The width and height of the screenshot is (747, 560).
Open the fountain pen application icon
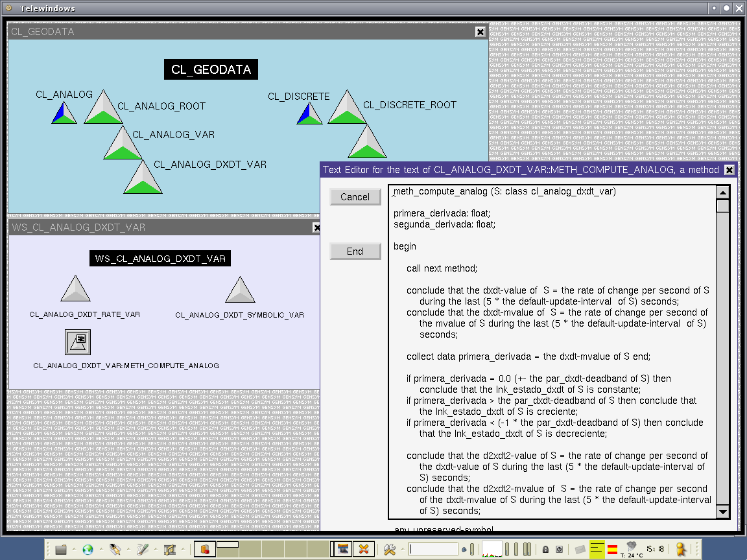pyautogui.click(x=115, y=550)
